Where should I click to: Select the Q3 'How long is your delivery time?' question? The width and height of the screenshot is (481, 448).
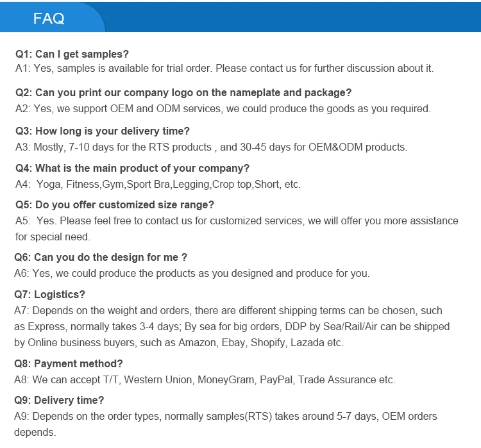[103, 131]
